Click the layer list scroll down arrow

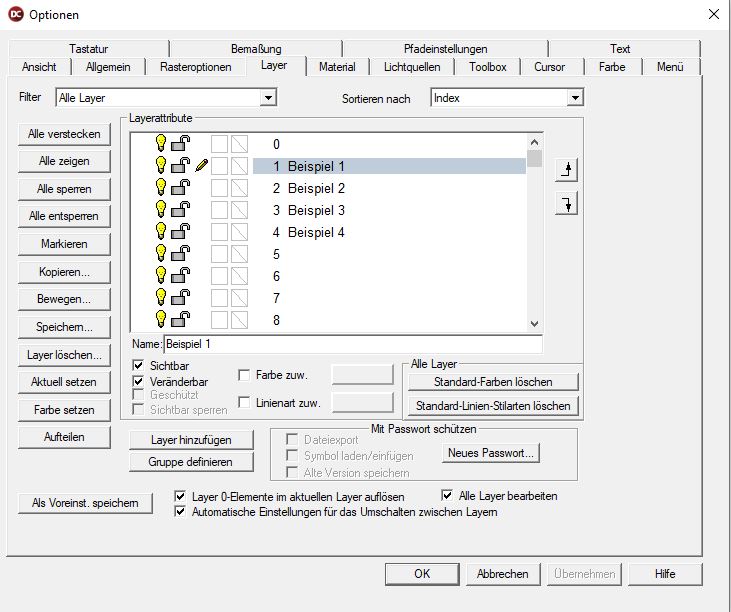[534, 323]
